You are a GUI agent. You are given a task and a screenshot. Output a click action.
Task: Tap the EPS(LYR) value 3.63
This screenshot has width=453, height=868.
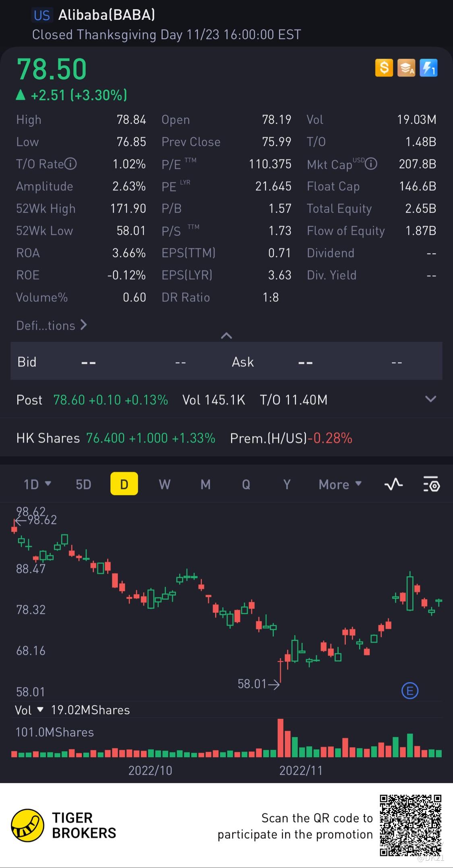pos(279,275)
